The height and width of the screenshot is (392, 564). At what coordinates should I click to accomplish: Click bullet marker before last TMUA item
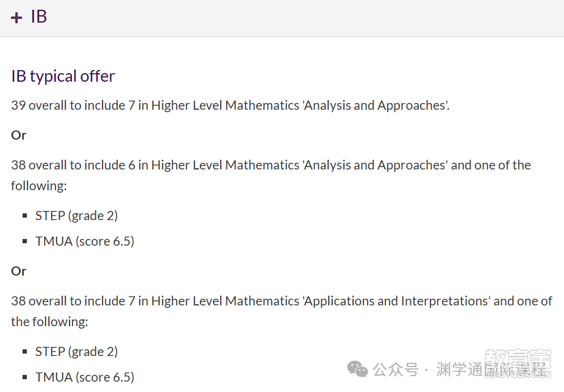24,377
